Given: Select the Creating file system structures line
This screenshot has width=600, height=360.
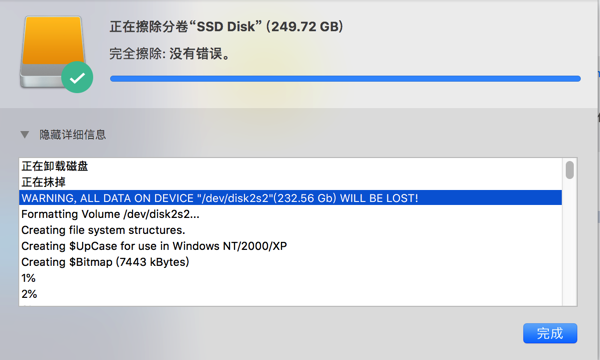Looking at the screenshot, I should tap(290, 230).
